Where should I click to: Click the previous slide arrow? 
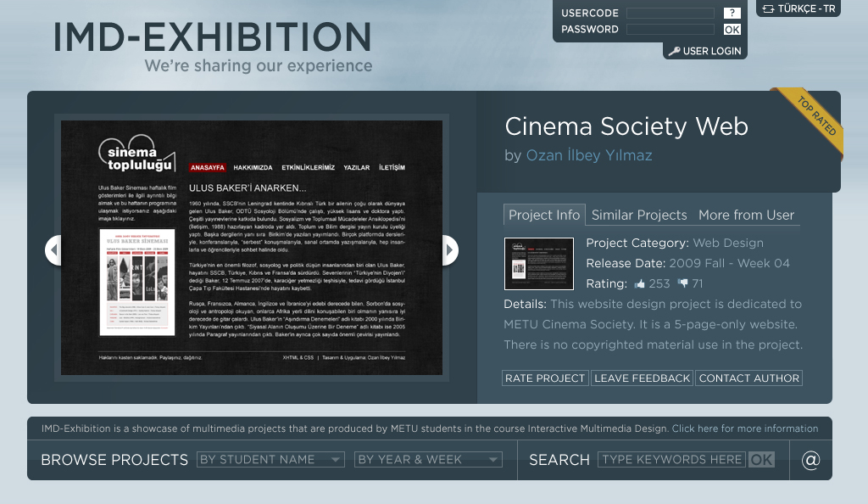click(x=53, y=250)
